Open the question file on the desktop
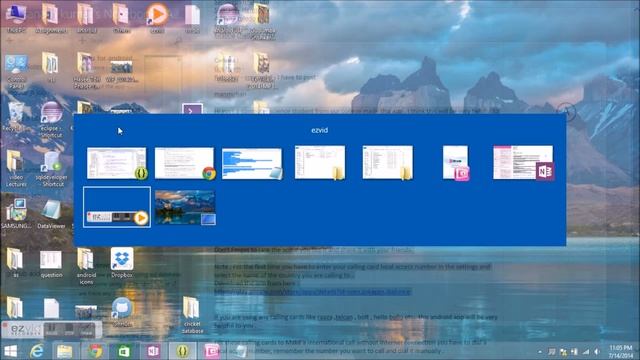 click(51, 264)
